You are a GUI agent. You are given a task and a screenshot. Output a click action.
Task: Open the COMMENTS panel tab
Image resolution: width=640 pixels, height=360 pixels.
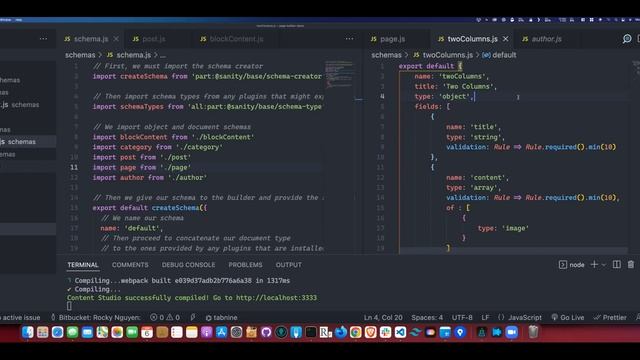click(130, 265)
